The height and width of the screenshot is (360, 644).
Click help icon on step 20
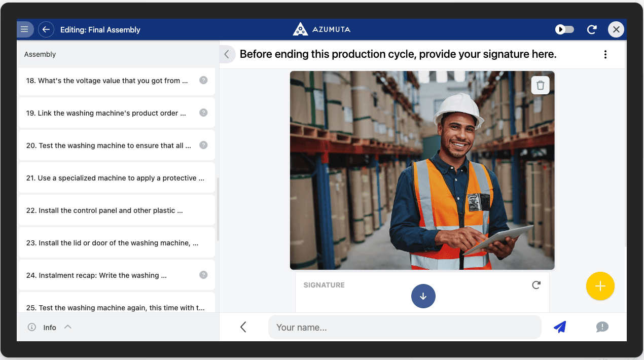pos(203,145)
